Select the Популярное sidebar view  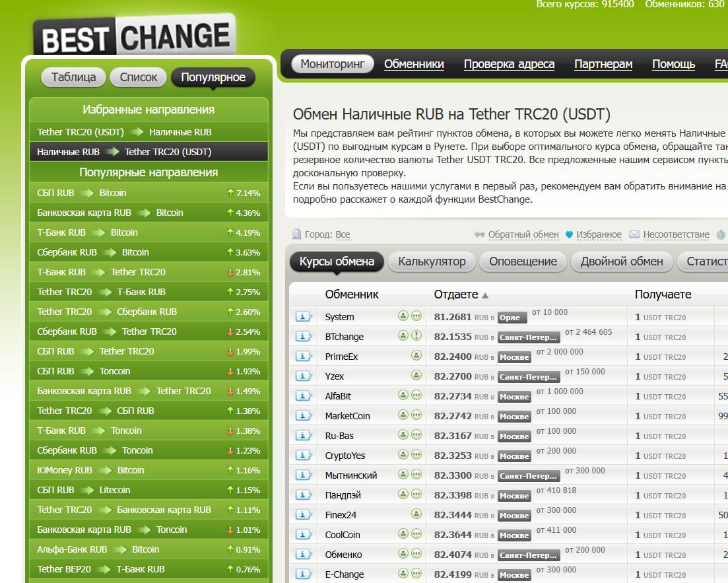(213, 77)
